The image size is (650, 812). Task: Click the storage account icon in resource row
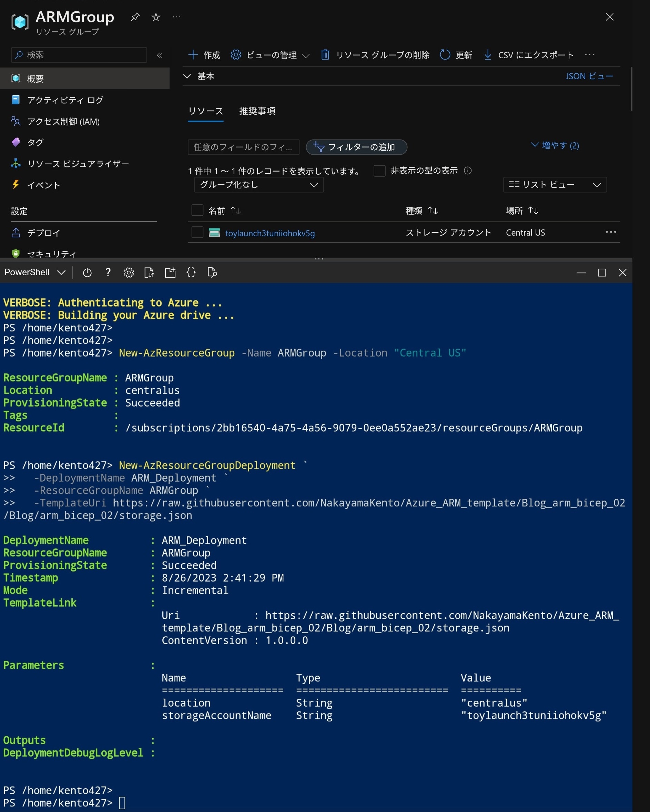[214, 233]
